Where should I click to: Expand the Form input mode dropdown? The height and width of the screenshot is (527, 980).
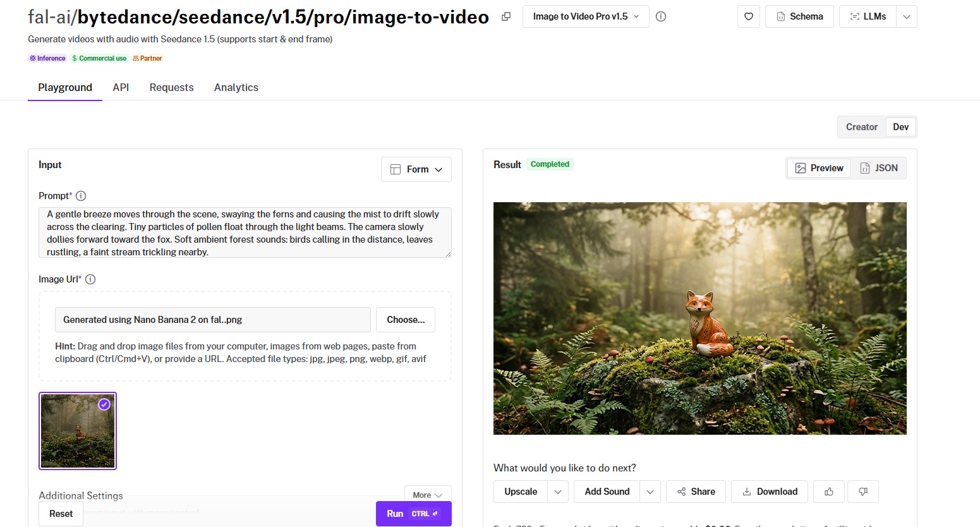[416, 169]
